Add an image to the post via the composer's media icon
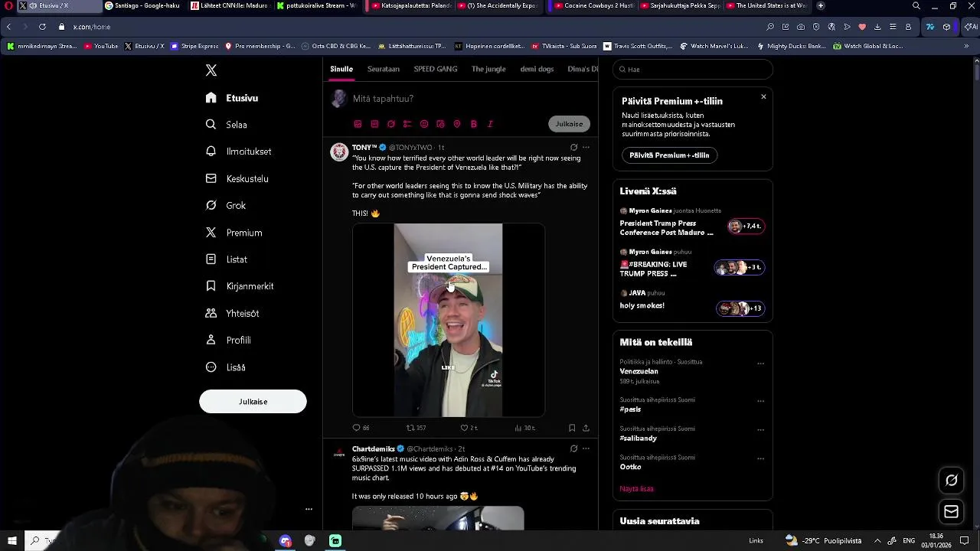The width and height of the screenshot is (980, 551). click(358, 124)
